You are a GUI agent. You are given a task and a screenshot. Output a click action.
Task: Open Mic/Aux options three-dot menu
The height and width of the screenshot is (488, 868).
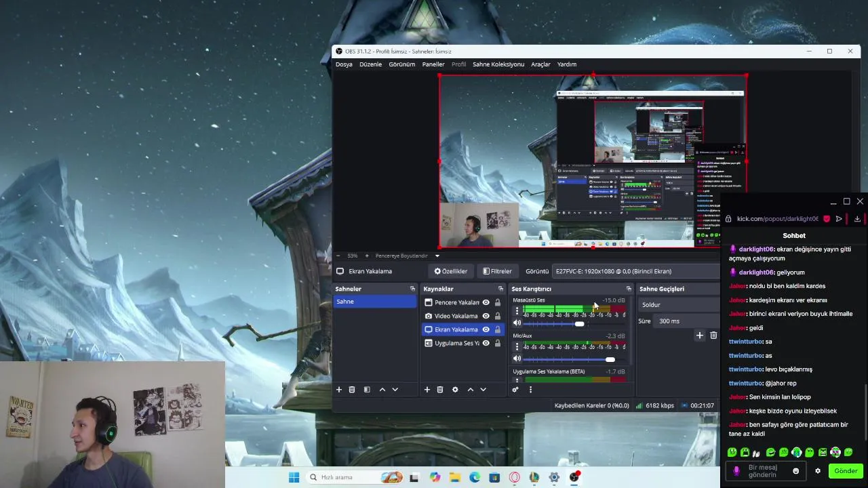pos(517,346)
